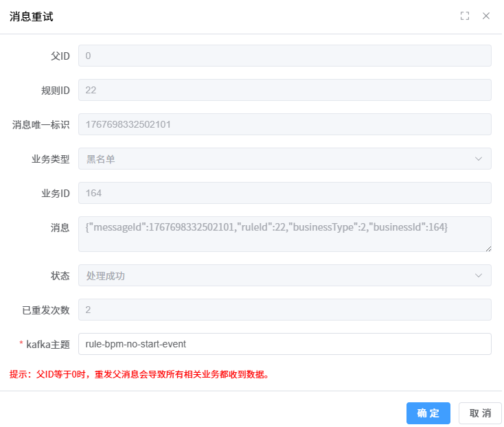Click the 父ID label
The height and width of the screenshot is (427, 504).
[x=60, y=56]
